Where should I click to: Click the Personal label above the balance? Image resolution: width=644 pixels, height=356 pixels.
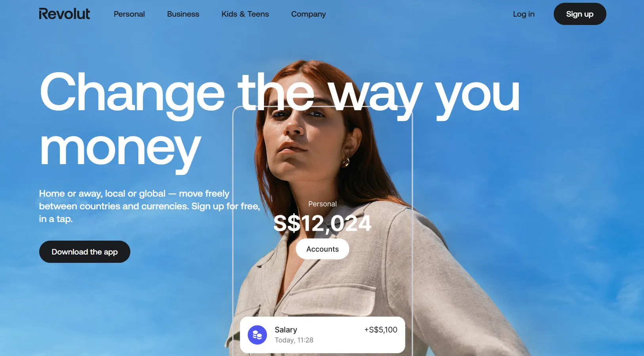coord(322,204)
